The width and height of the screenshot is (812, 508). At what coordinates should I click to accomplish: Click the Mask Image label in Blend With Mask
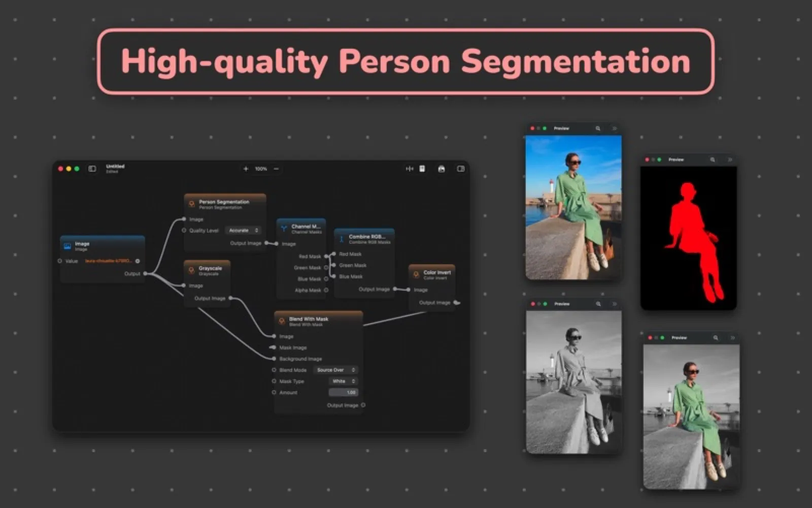coord(293,347)
